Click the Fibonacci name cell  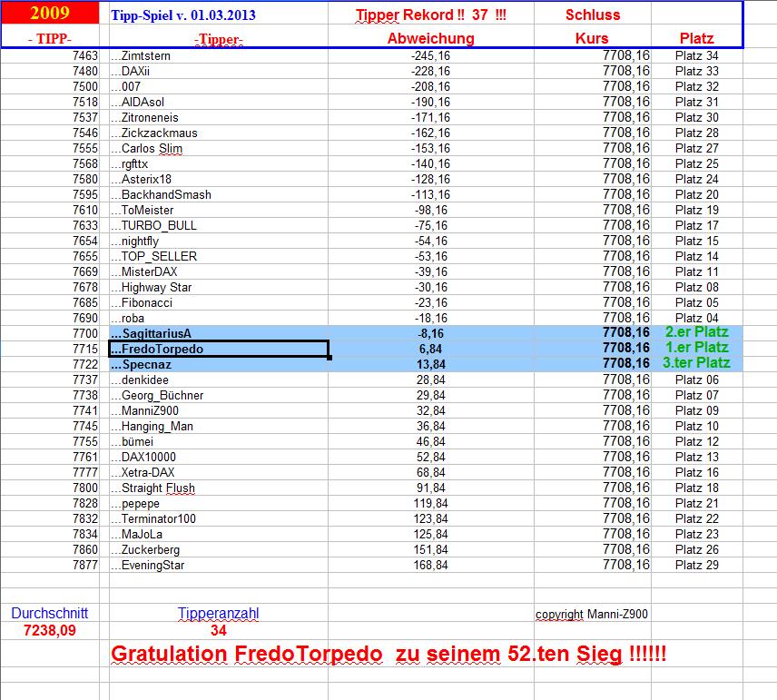point(219,302)
